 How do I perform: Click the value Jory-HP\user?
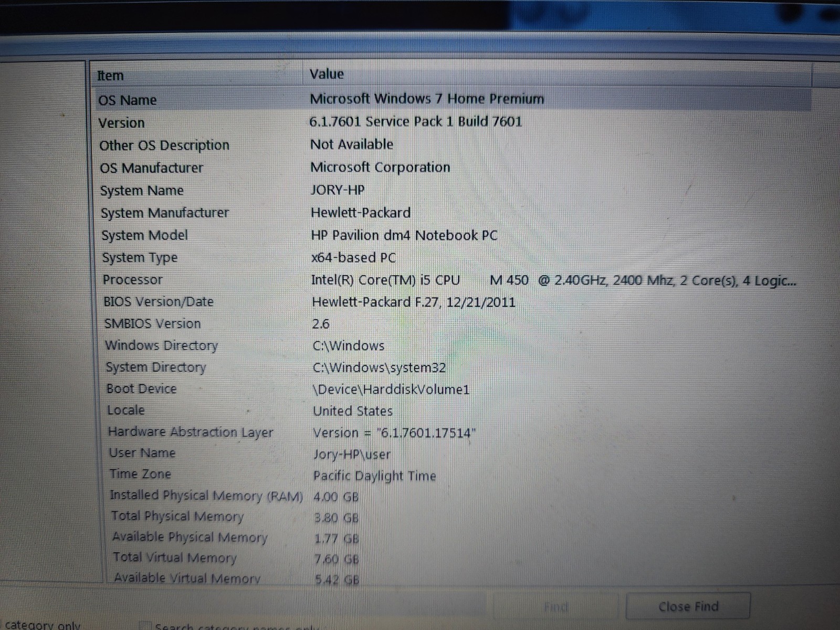click(352, 454)
